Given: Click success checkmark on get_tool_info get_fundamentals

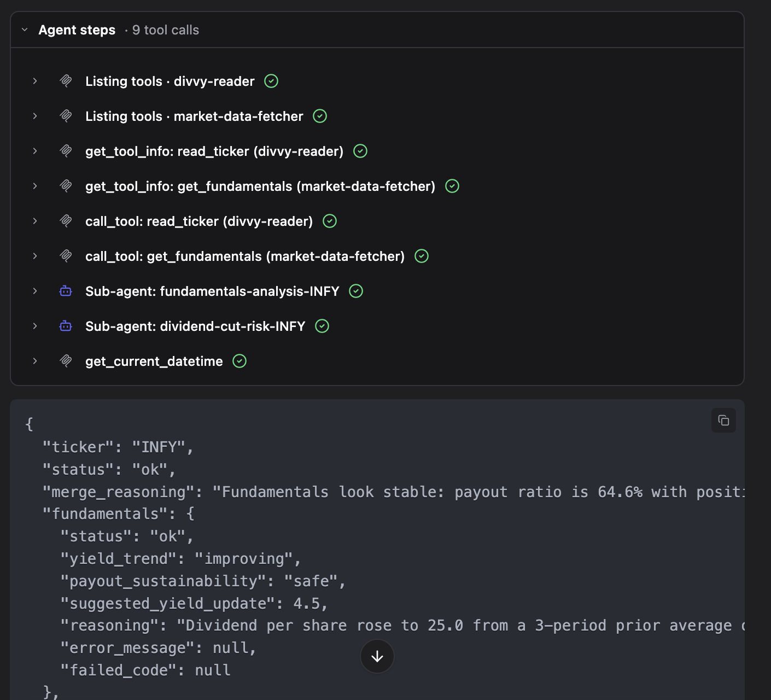Looking at the screenshot, I should click(452, 186).
